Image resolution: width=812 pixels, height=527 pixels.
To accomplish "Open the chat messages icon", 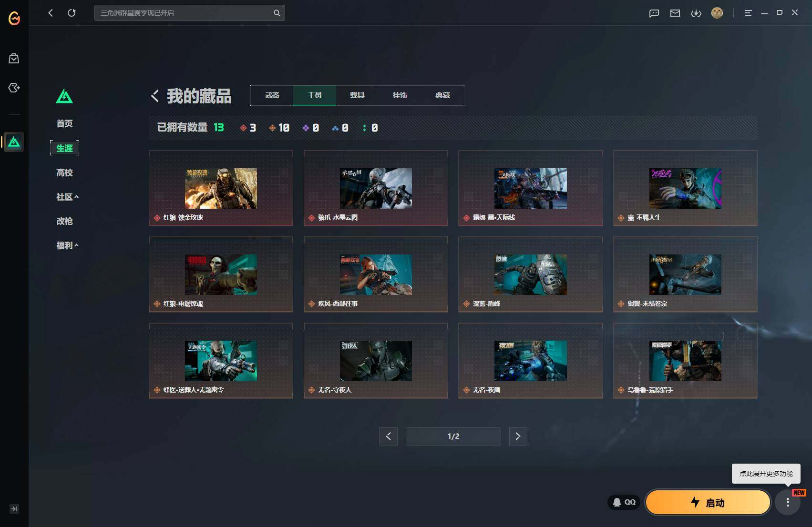I will tap(654, 13).
